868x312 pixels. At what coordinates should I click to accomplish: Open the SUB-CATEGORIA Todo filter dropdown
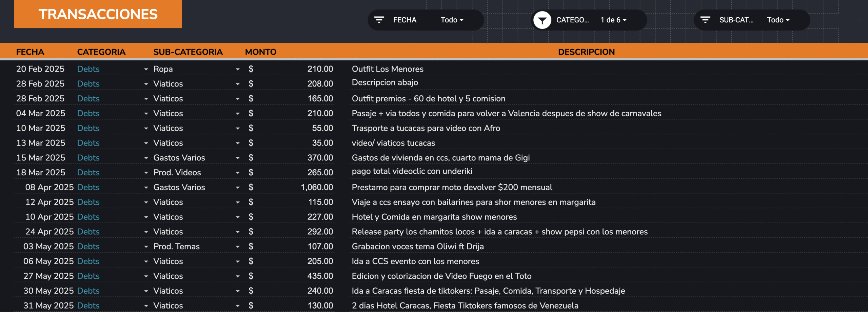pos(778,20)
